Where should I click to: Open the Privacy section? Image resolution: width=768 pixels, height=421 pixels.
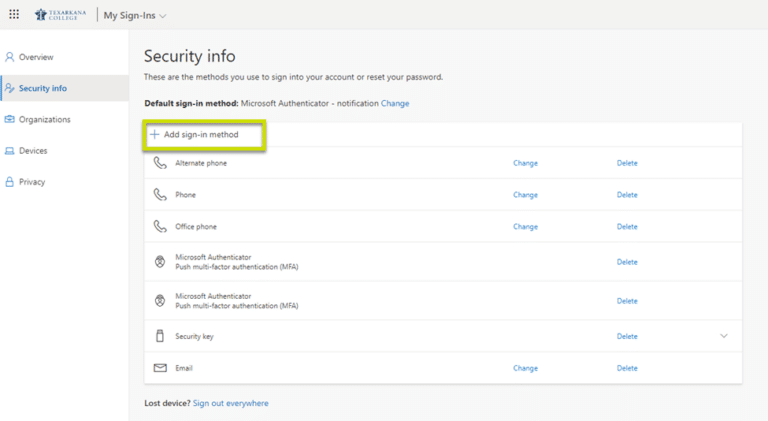pos(31,182)
